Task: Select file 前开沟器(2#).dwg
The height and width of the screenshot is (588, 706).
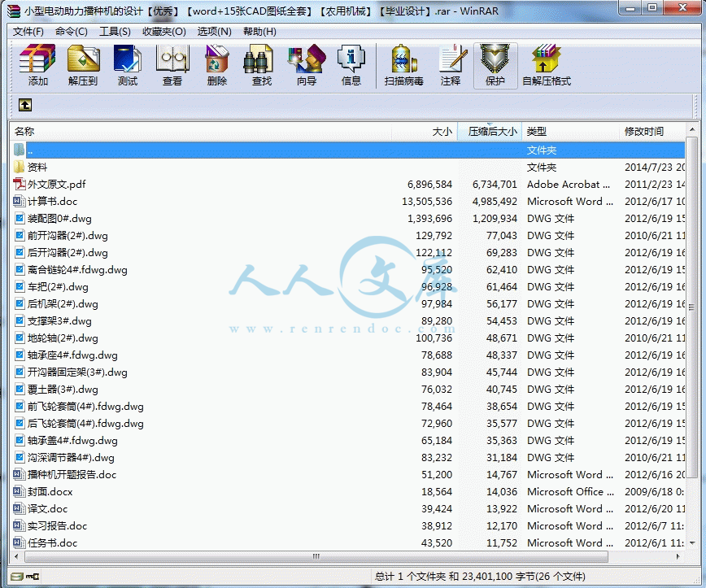Action: tap(68, 236)
